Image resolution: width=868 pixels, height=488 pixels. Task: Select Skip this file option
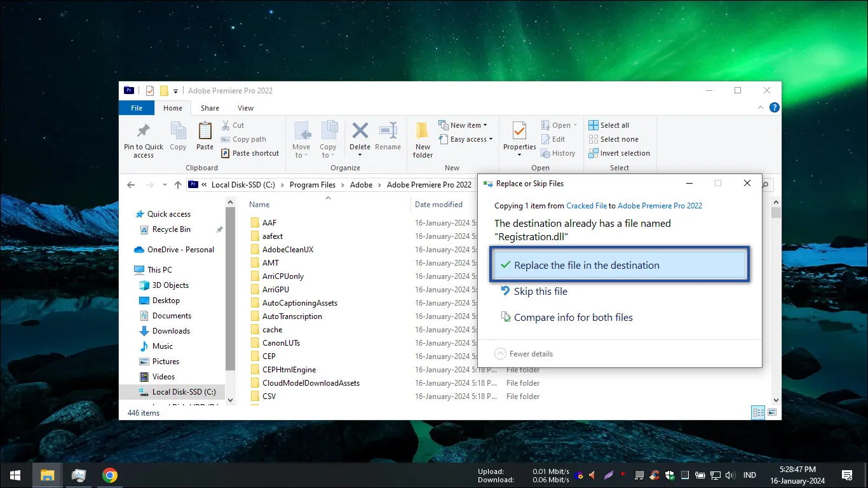[x=540, y=291]
